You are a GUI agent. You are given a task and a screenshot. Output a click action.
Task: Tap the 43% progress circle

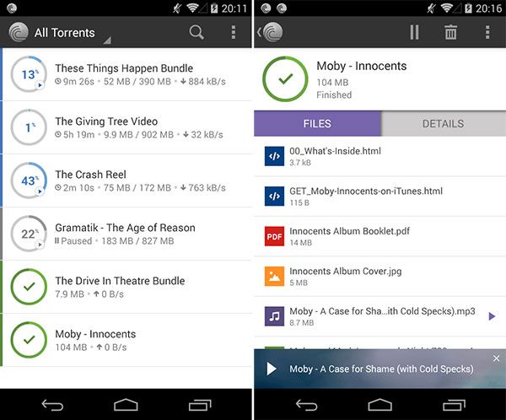(x=29, y=180)
